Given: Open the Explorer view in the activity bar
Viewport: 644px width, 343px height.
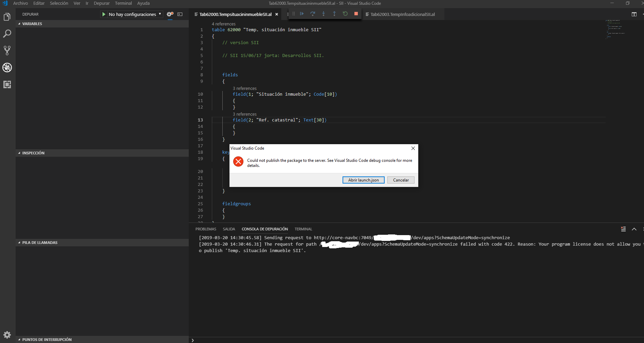Looking at the screenshot, I should [7, 16].
